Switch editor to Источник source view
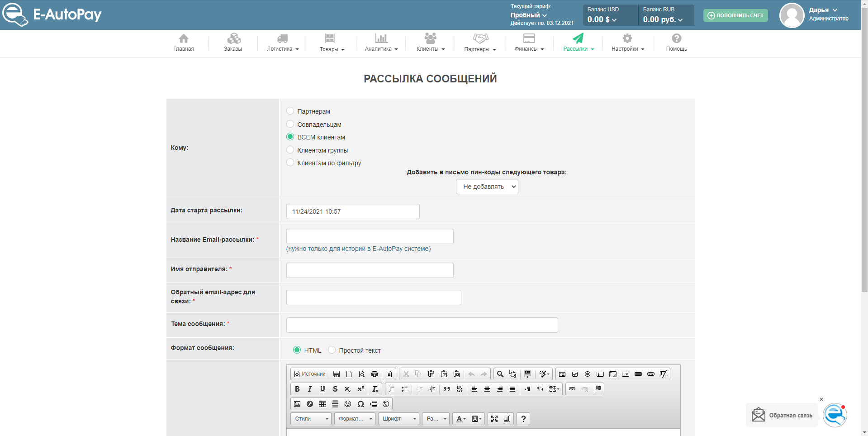The width and height of the screenshot is (868, 436). tap(310, 374)
